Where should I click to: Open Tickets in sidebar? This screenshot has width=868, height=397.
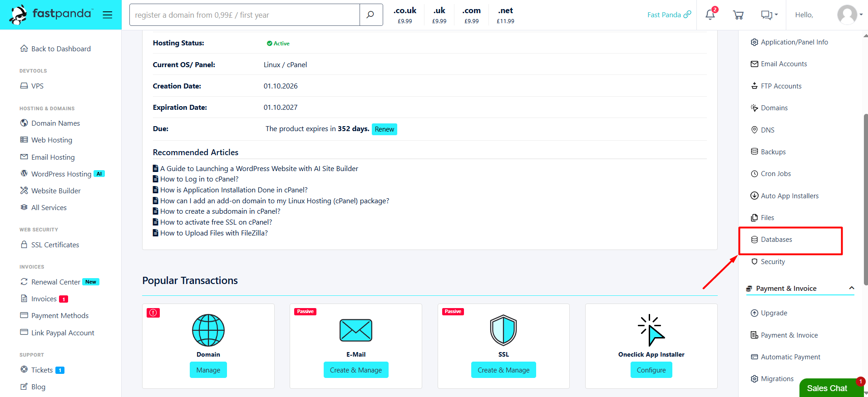coord(42,370)
